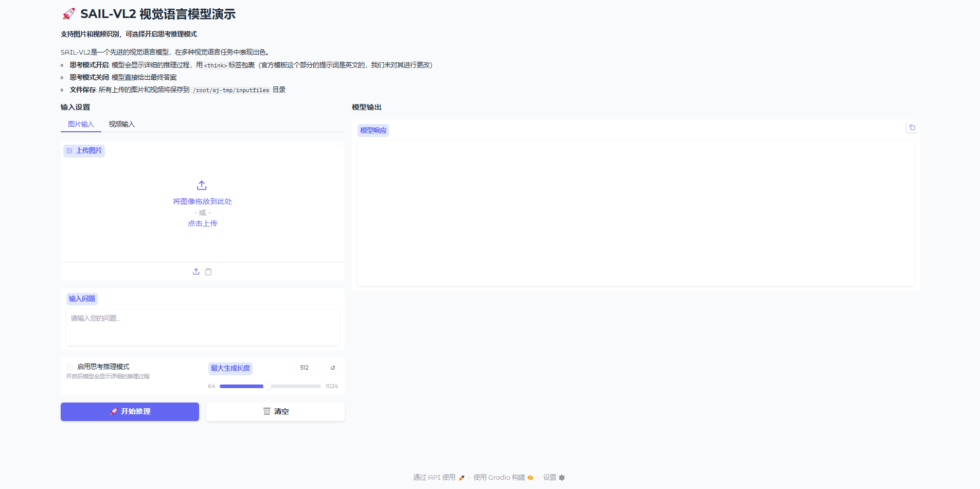Image resolution: width=980 pixels, height=489 pixels.
Task: Click the 模型响应 output text area
Action: pos(635,213)
